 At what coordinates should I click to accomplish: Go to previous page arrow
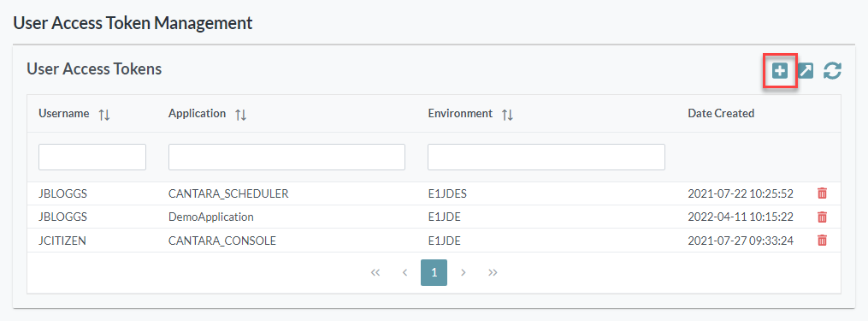404,272
